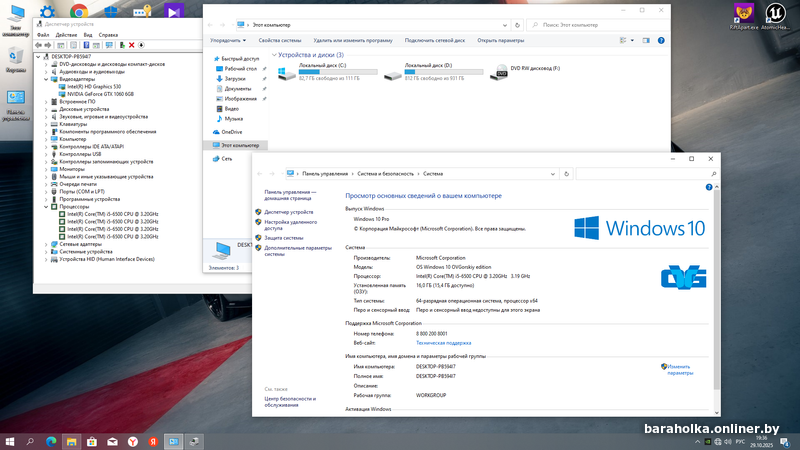
Task: Open the DVD RW drive (F:)
Action: (502, 71)
